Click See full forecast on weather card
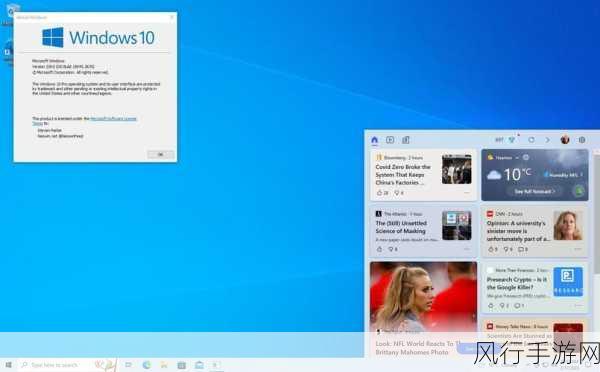The width and height of the screenshot is (600, 372). (535, 191)
